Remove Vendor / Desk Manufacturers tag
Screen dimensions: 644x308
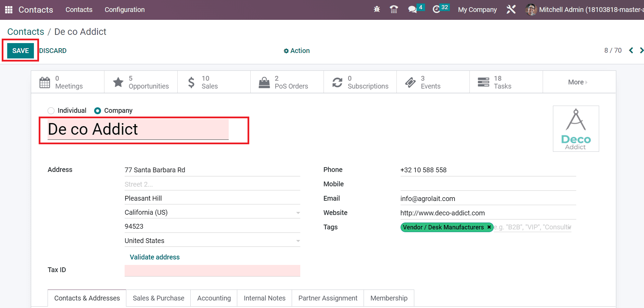click(489, 227)
